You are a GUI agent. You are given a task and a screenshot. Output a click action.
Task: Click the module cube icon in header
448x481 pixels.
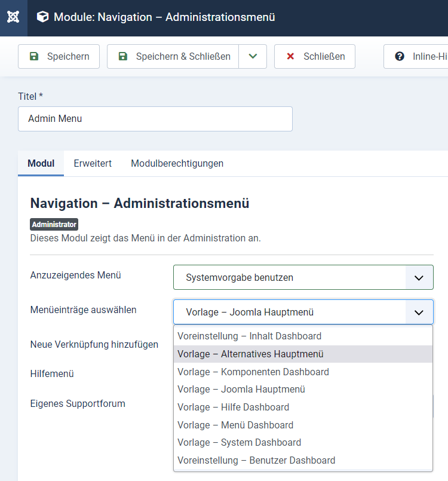[42, 17]
